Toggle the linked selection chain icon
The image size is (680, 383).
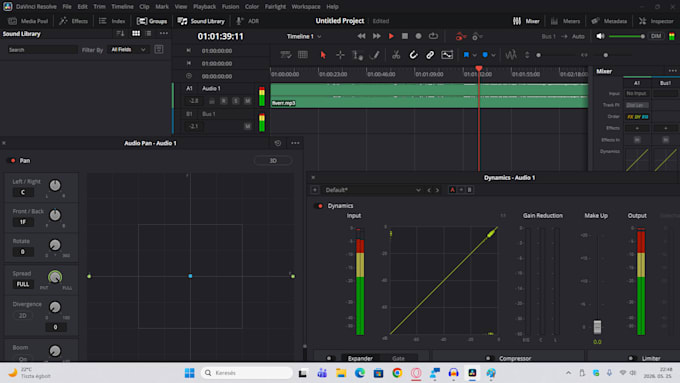430,55
